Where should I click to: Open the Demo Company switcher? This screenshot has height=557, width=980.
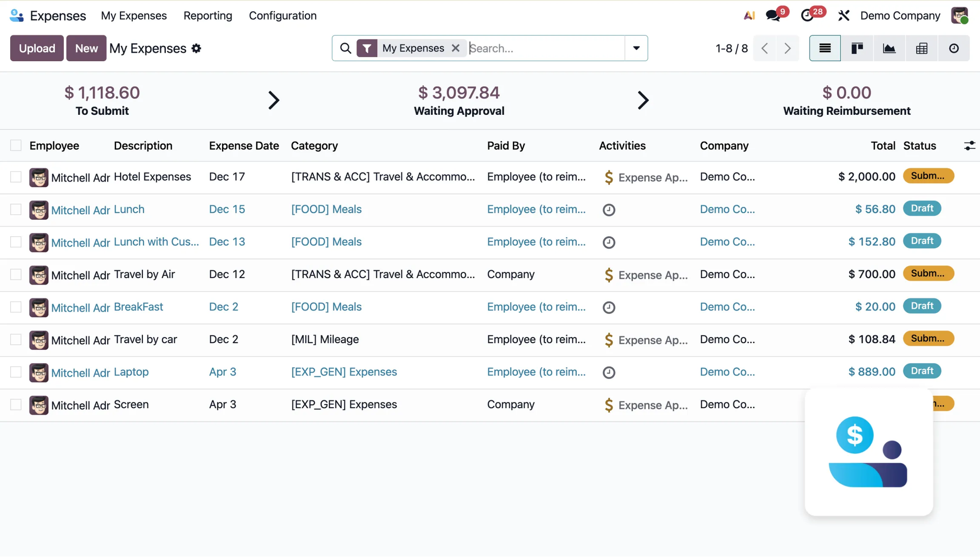click(900, 16)
